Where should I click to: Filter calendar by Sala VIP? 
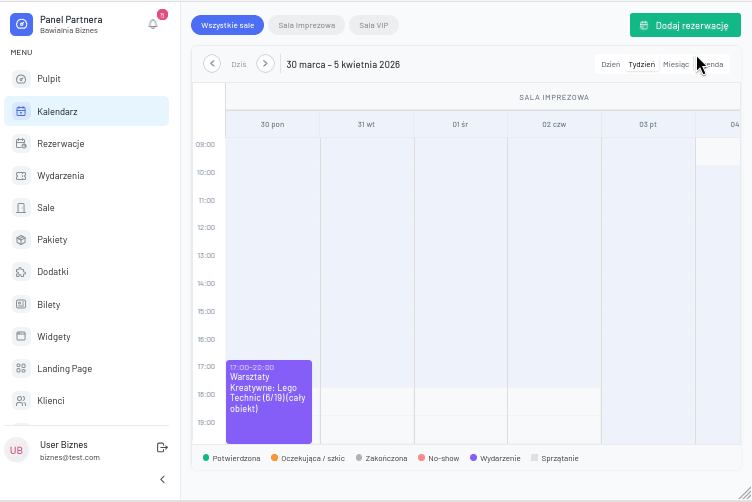(x=374, y=25)
